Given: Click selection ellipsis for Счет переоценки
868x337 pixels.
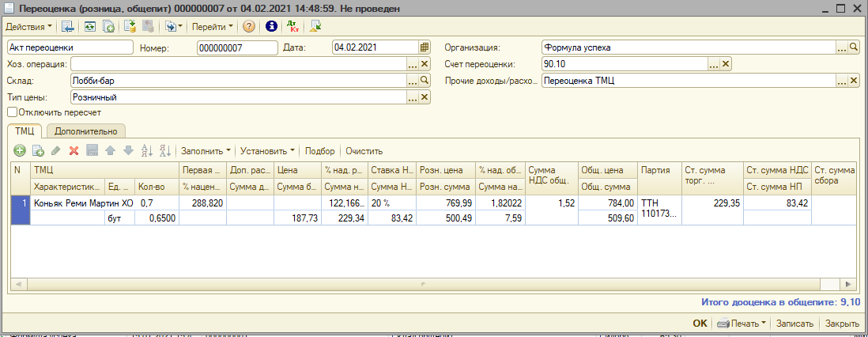Looking at the screenshot, I should click(714, 64).
